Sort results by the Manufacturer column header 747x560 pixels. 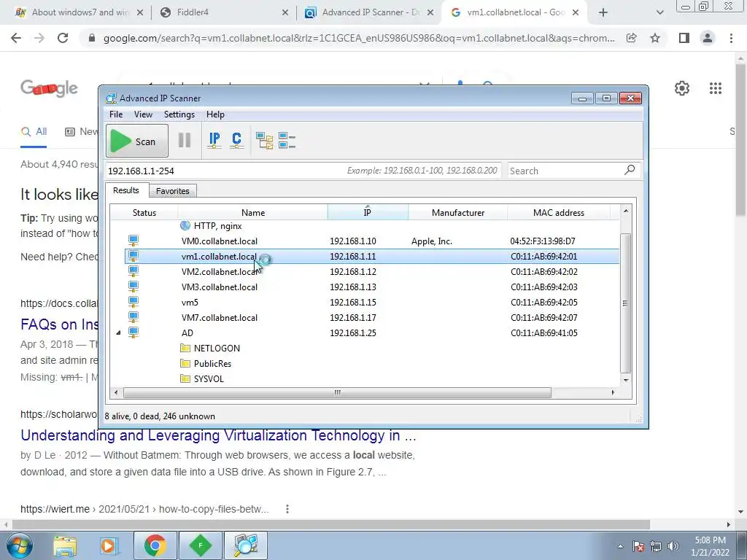pyautogui.click(x=458, y=213)
